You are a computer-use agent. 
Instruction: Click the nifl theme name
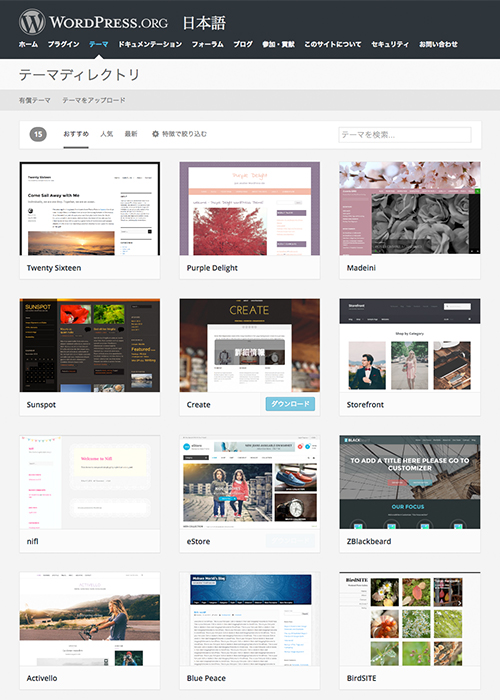click(x=33, y=542)
